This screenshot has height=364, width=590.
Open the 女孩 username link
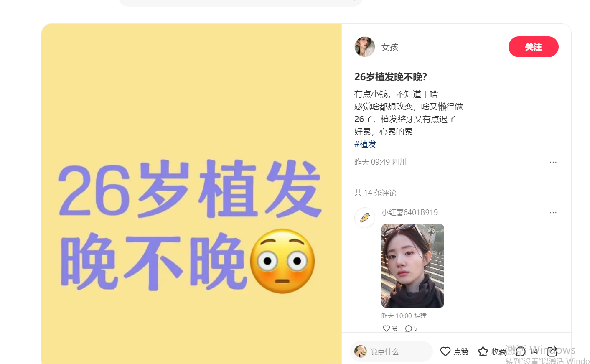point(389,47)
